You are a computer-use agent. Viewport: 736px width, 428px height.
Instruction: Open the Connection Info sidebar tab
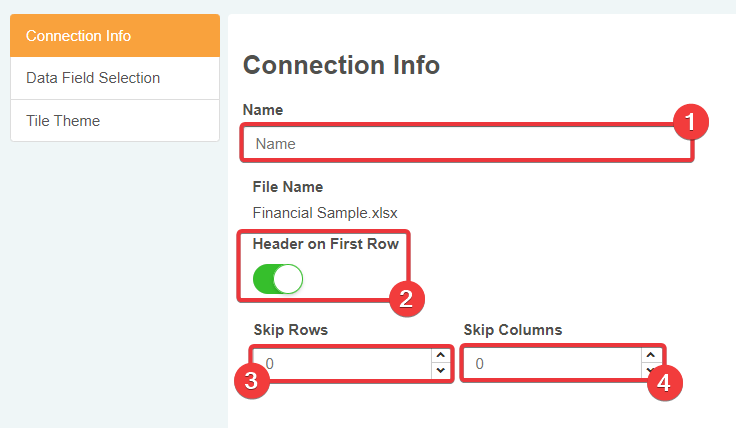coord(114,36)
